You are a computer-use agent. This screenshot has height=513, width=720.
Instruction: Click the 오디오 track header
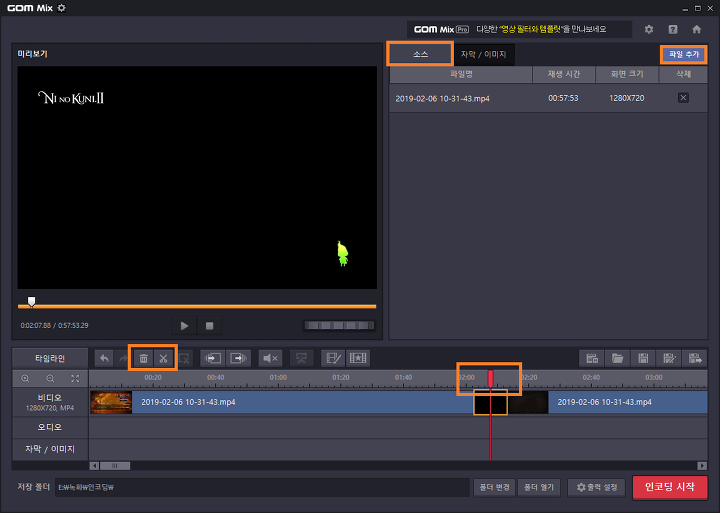(50, 427)
